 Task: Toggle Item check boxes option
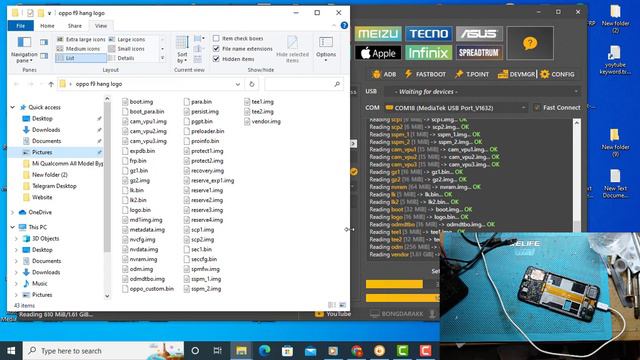click(x=216, y=38)
